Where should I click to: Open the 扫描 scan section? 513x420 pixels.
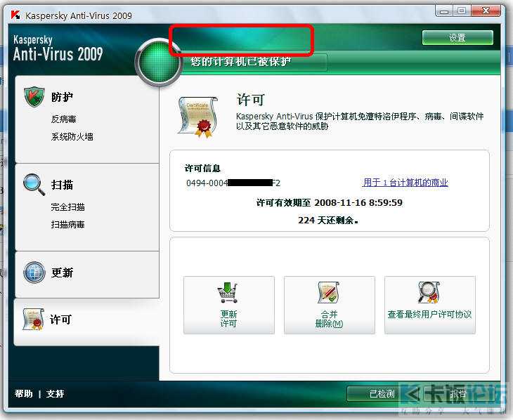click(62, 185)
